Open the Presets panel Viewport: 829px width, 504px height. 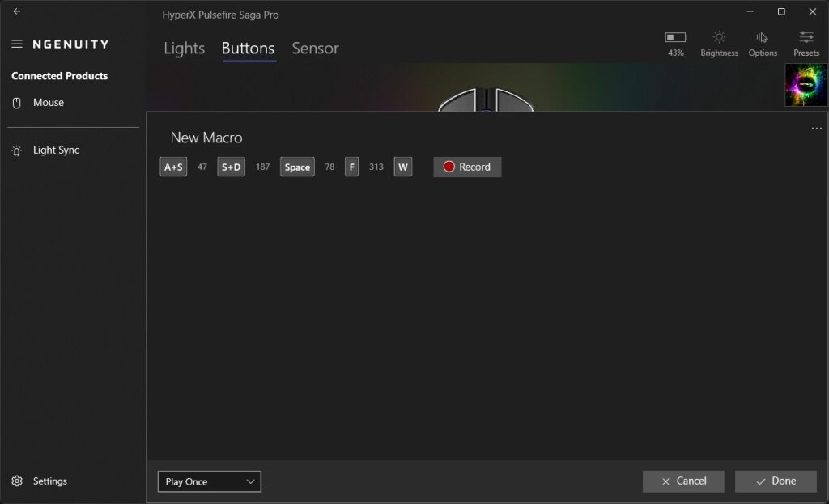point(806,44)
